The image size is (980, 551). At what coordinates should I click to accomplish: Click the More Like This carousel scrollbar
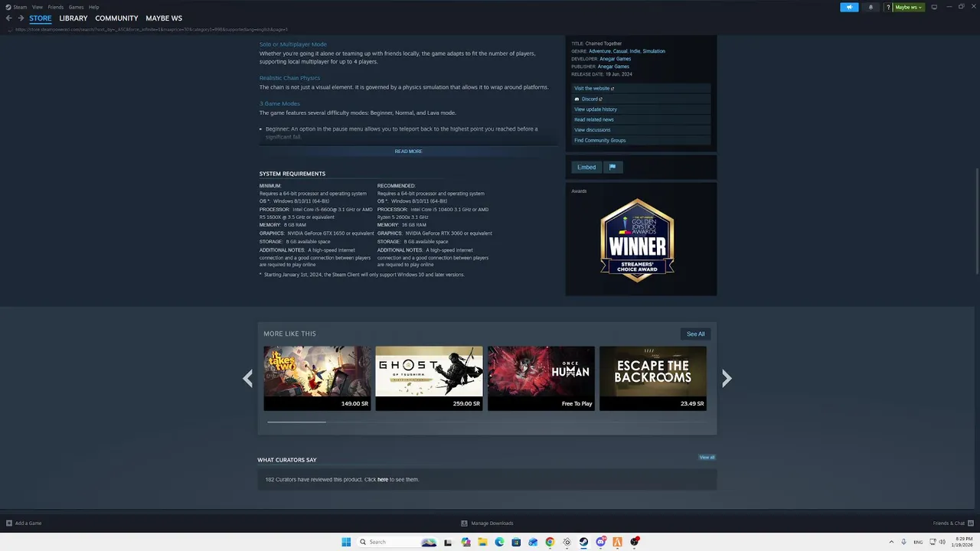pos(296,422)
